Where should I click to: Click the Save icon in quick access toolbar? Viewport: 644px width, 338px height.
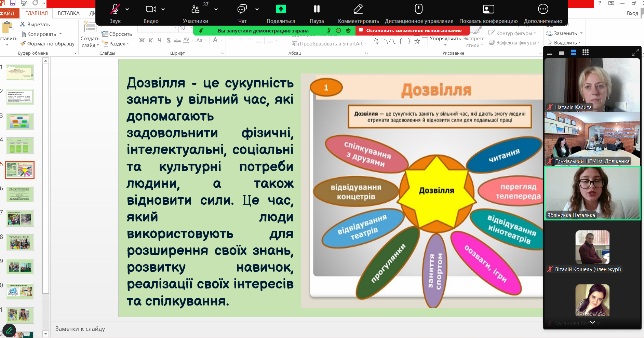[x=13, y=3]
